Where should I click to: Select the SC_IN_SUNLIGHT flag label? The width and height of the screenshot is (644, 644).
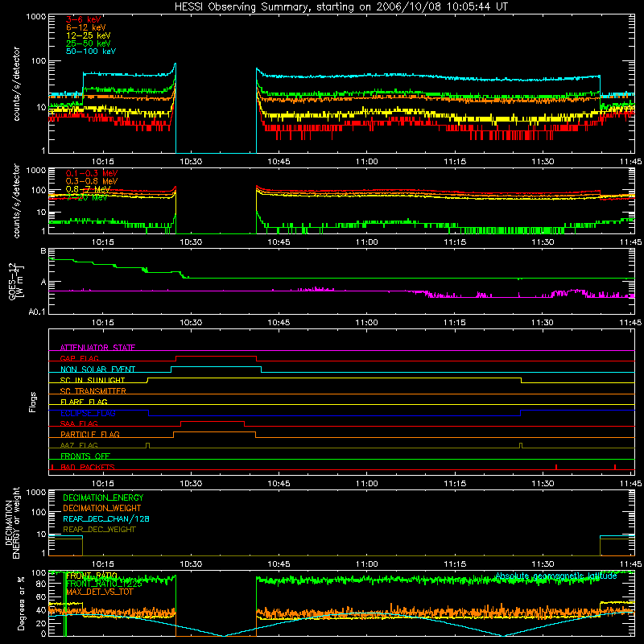tap(93, 380)
